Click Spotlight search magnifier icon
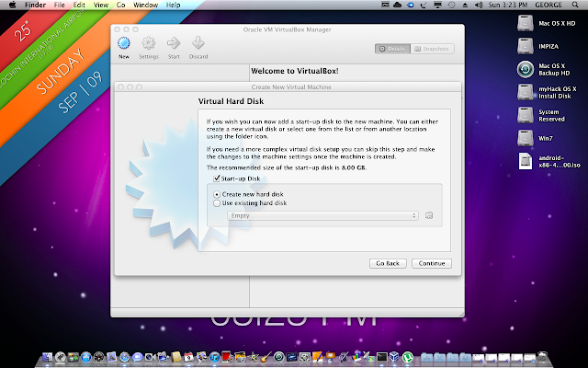 (x=575, y=5)
